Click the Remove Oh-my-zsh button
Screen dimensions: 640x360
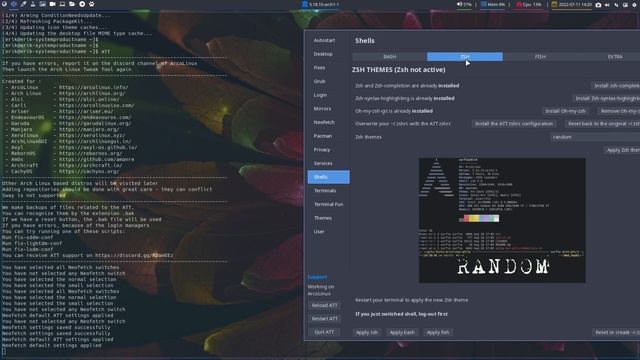coord(618,111)
